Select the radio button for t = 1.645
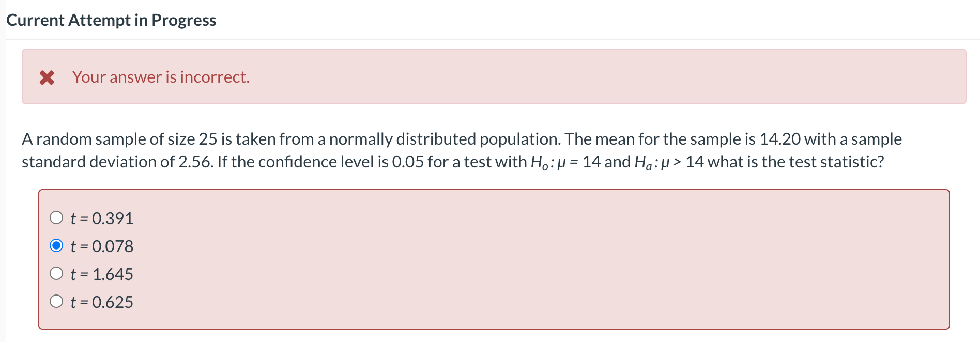980x342 pixels. (x=57, y=273)
